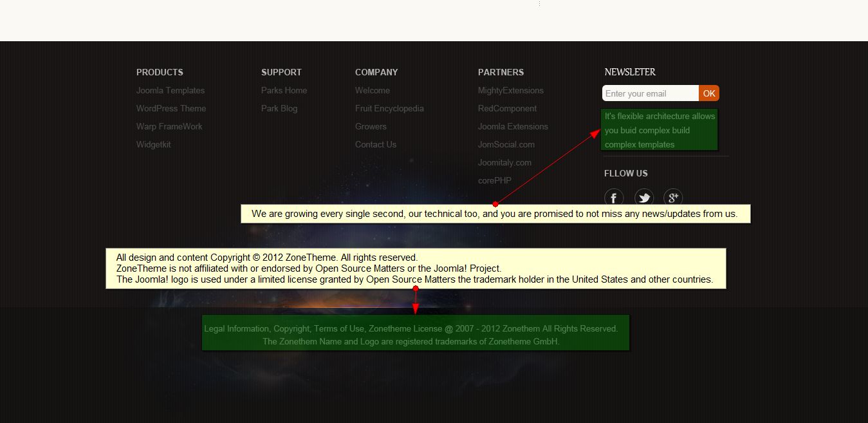Click the SUPPORT column heading
The image size is (868, 423).
tap(281, 72)
